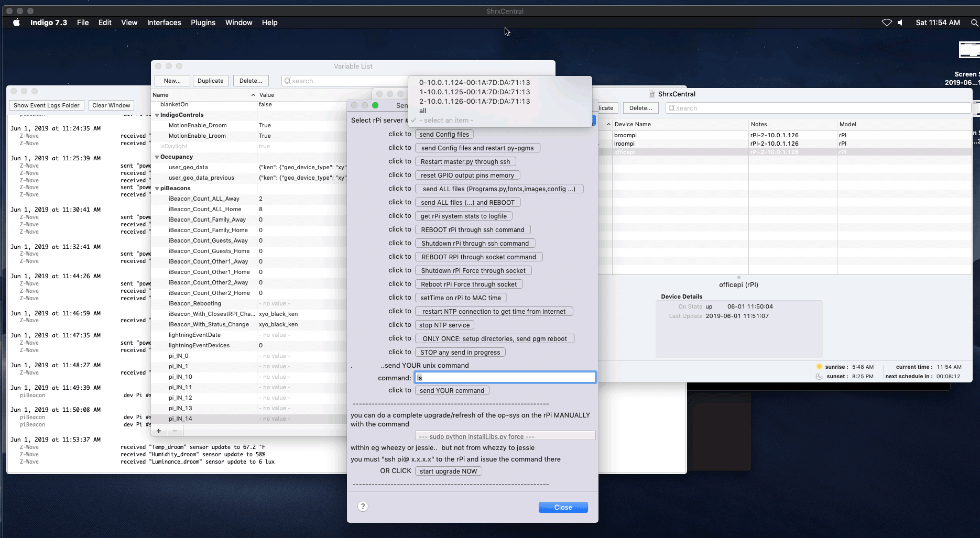
Task: Open the Indigo 7.3 menu
Action: pyautogui.click(x=49, y=23)
